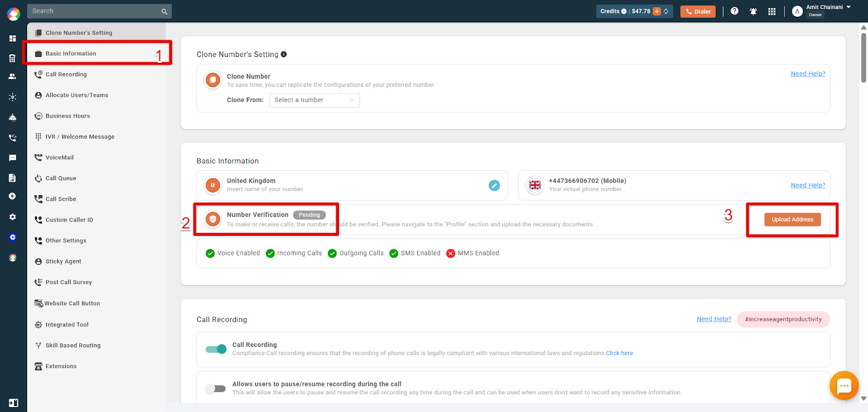Open the help question mark icon

pyautogui.click(x=735, y=11)
